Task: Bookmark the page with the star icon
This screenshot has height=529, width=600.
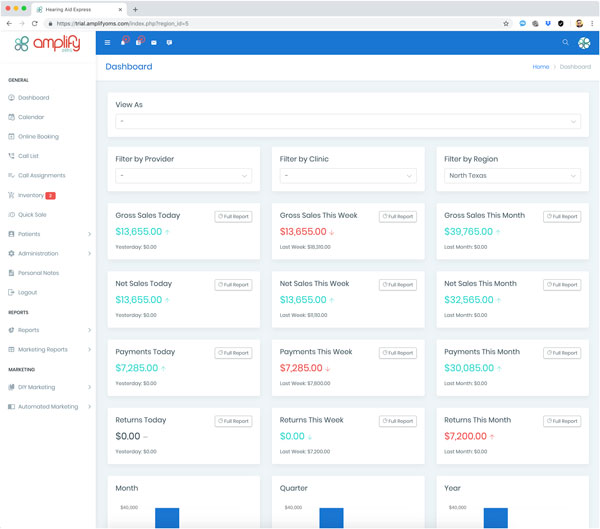Action: coord(506,23)
